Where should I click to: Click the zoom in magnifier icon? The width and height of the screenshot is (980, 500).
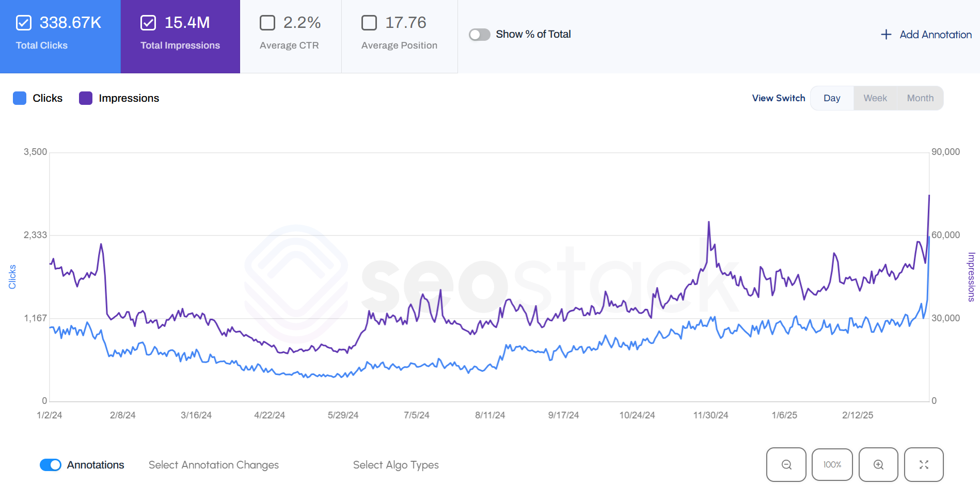click(878, 465)
